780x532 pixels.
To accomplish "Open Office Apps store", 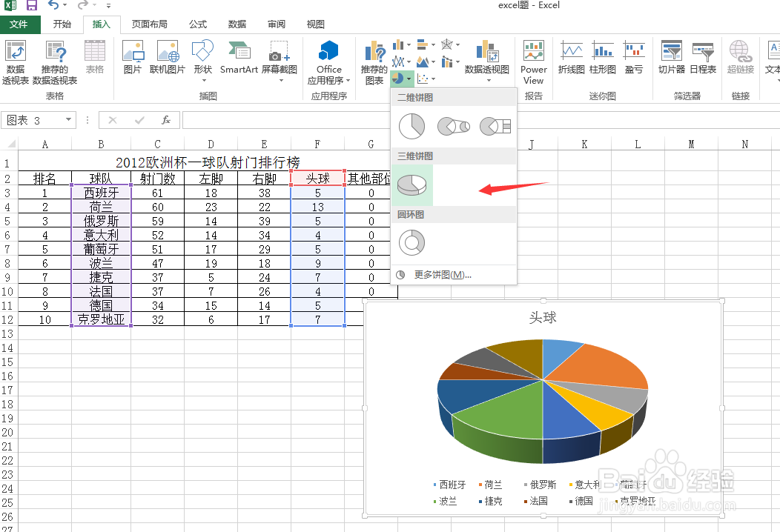I will (328, 63).
